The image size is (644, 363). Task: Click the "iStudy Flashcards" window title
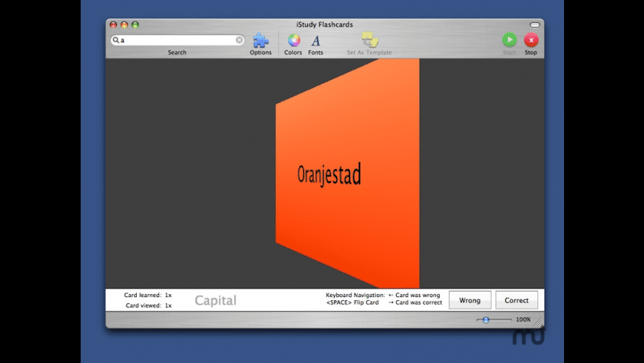coord(324,24)
